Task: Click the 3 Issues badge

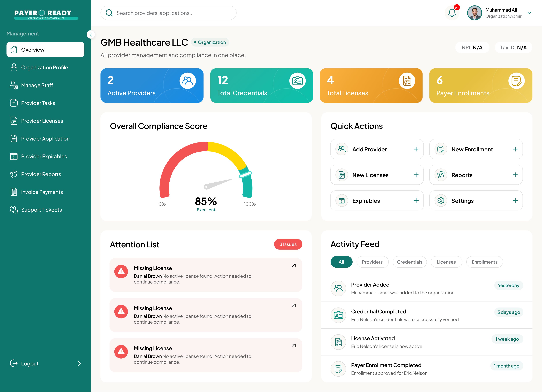Action: (288, 244)
